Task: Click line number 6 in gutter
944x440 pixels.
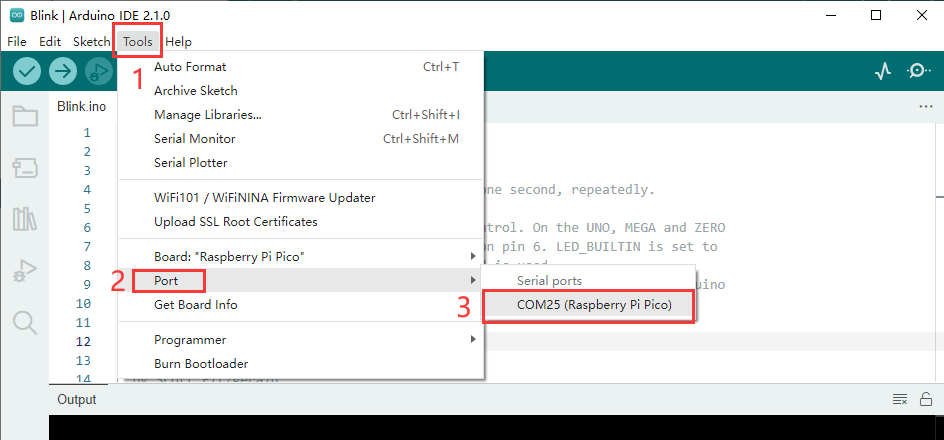Action: pos(87,227)
